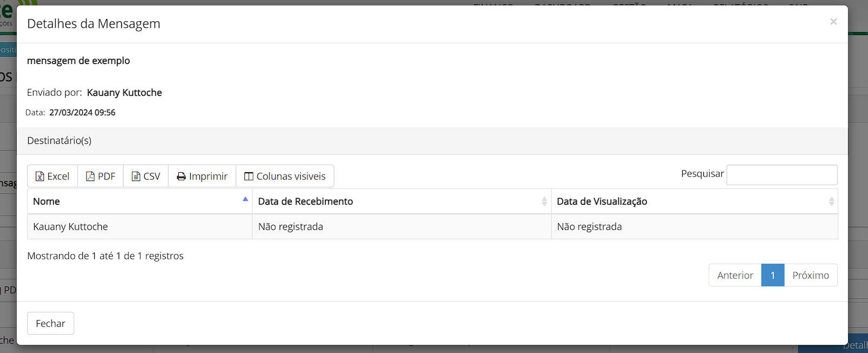Click the Não registrada receipt cell
This screenshot has width=868, height=353.
pyautogui.click(x=290, y=227)
